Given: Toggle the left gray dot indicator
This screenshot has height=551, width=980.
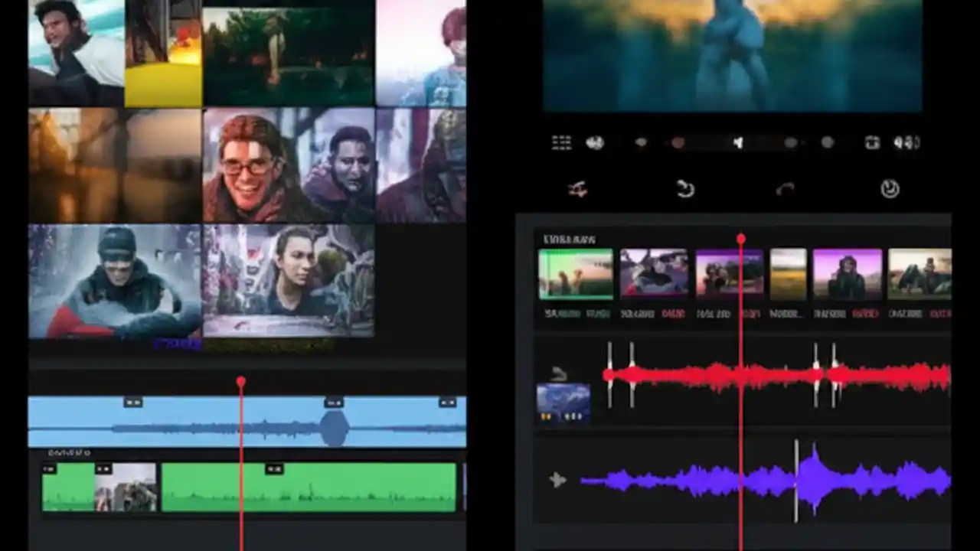Looking at the screenshot, I should (641, 142).
